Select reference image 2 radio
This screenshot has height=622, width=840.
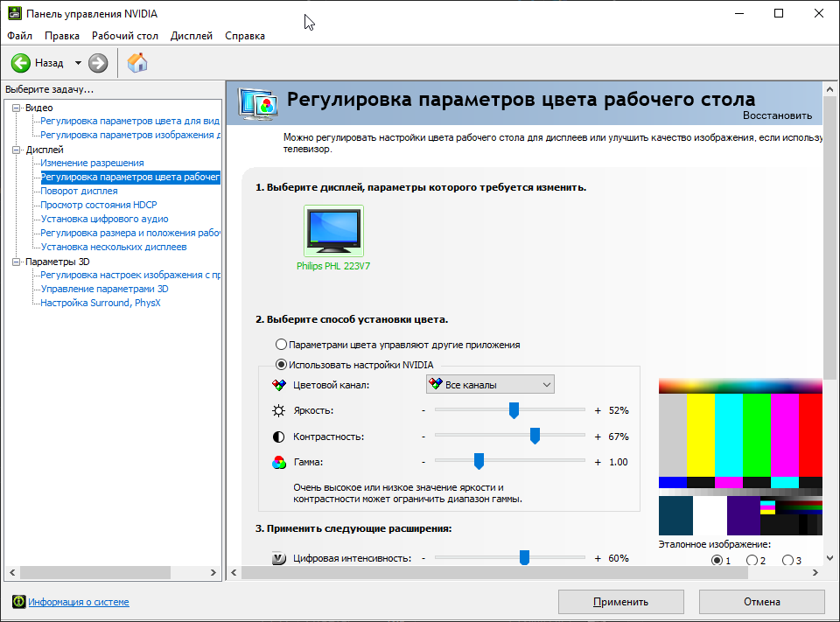[x=752, y=561]
